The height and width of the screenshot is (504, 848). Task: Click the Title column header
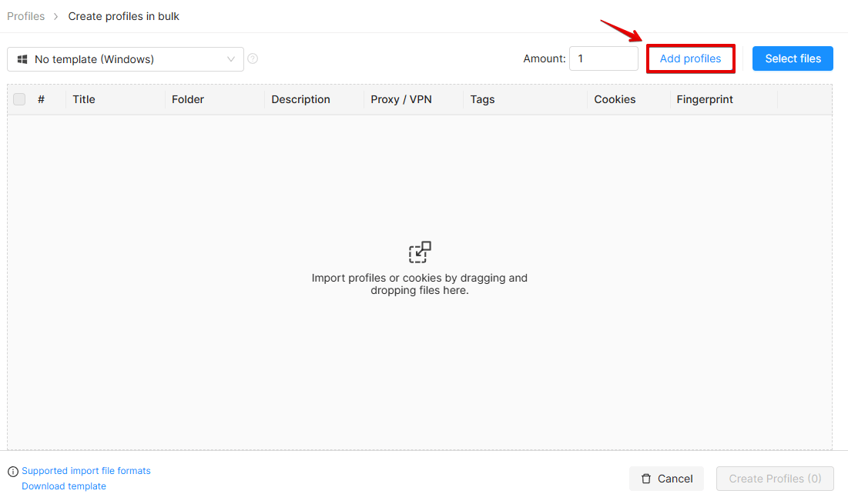pyautogui.click(x=84, y=99)
